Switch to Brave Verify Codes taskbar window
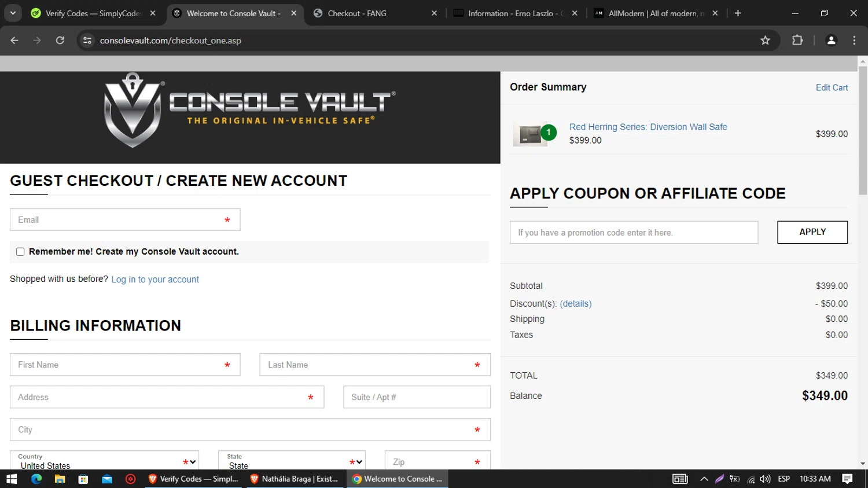Screen dimensions: 868x488 point(194,479)
